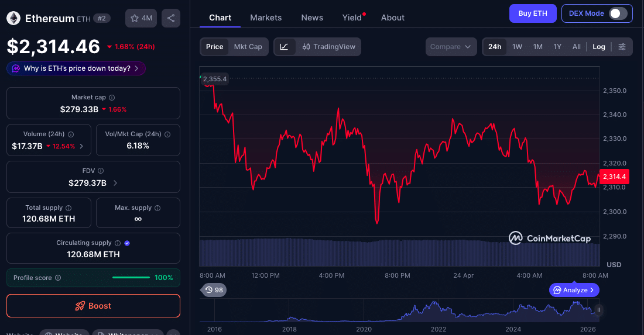Click the 2,314.4 current price marker

coord(614,177)
